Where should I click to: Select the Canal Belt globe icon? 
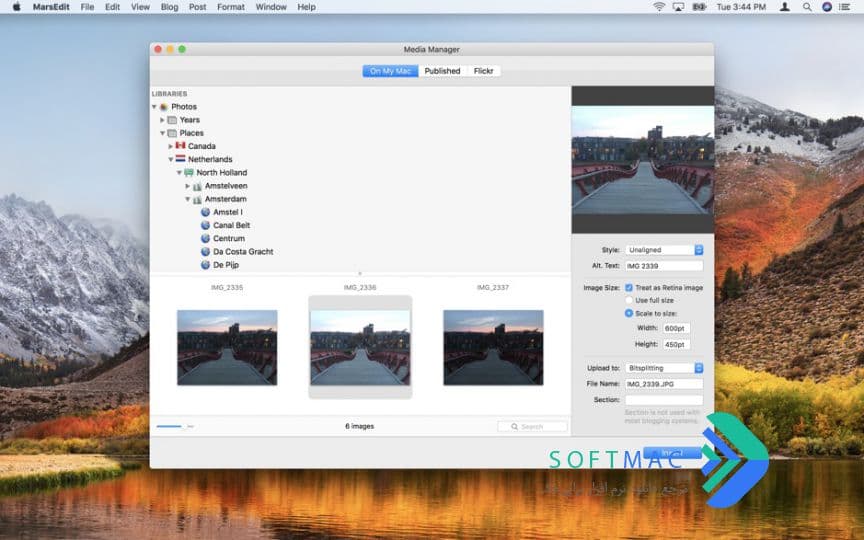coord(206,225)
